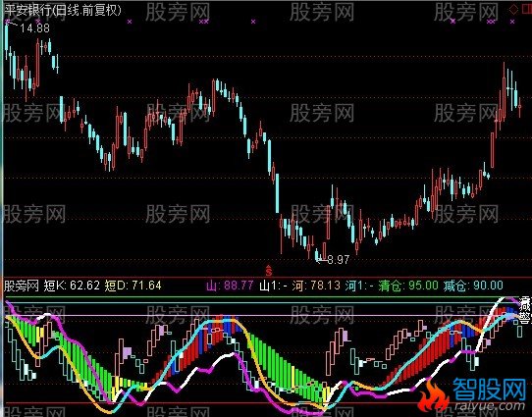Click the 减仓: 90.00 indicator value
The width and height of the screenshot is (532, 417).
click(x=473, y=286)
